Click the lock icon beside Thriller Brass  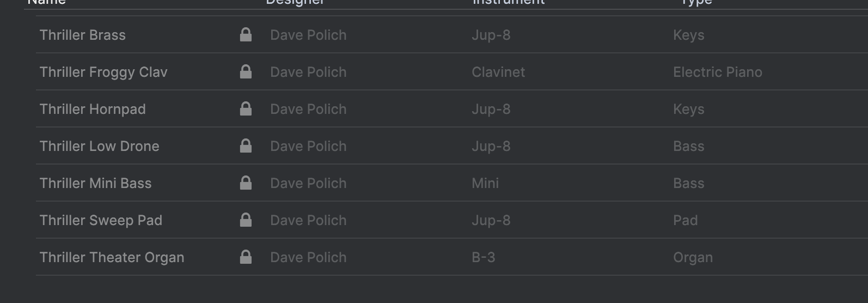(x=246, y=35)
